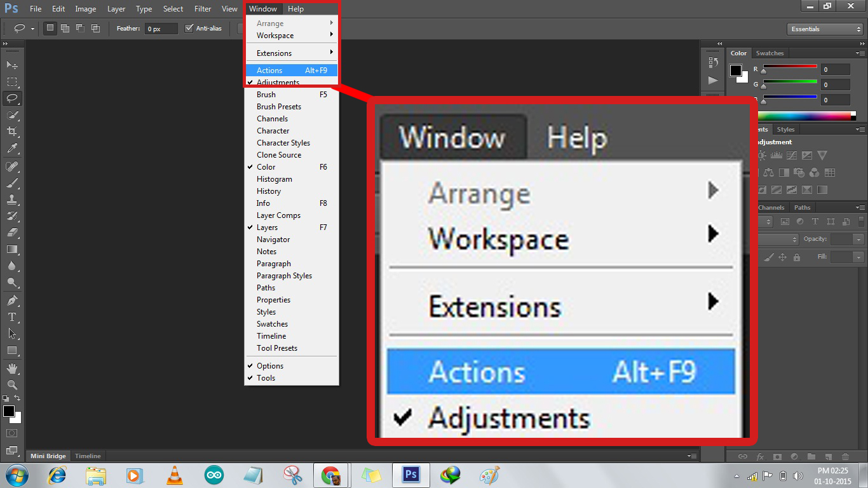868x488 pixels.
Task: Select the History Brush tool
Action: pos(12,216)
